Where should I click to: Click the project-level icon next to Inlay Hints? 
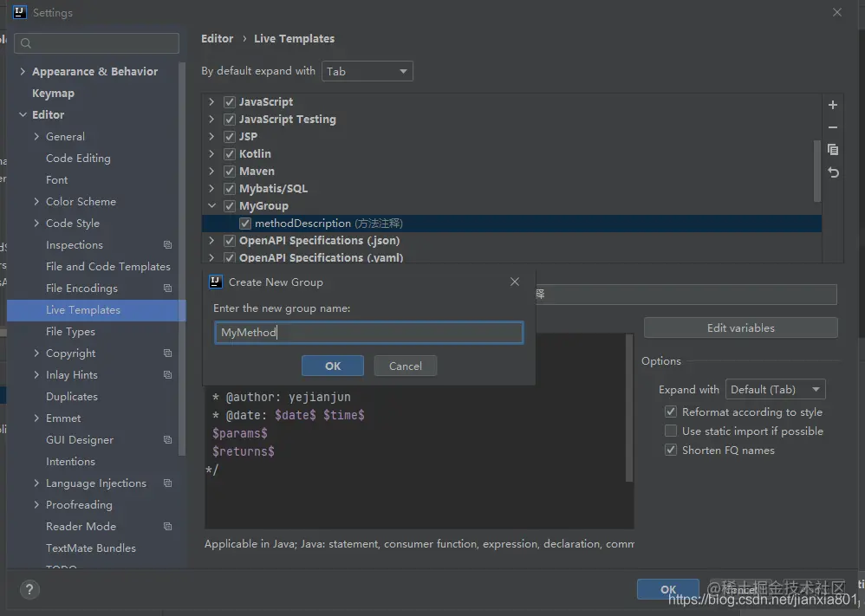click(x=167, y=375)
